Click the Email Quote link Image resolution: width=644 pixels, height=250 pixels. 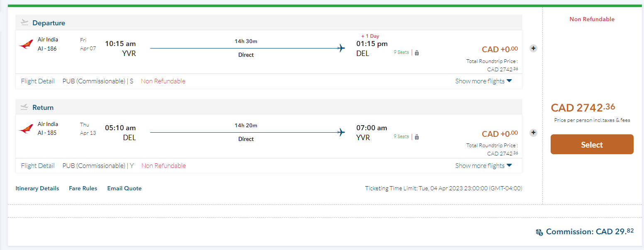pyautogui.click(x=124, y=188)
